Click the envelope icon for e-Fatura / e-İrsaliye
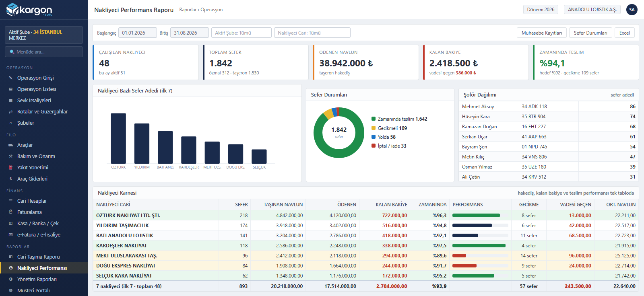Screen dimensions: 644x296 (11, 235)
